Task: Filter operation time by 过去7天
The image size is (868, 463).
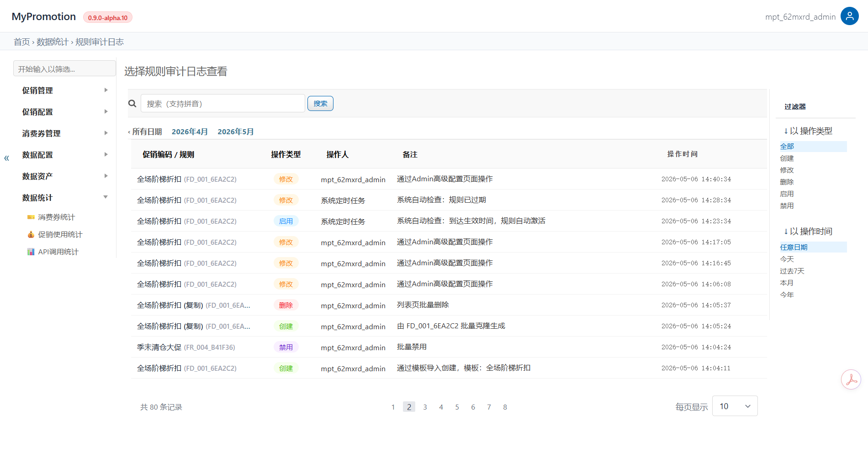Action: pos(792,271)
